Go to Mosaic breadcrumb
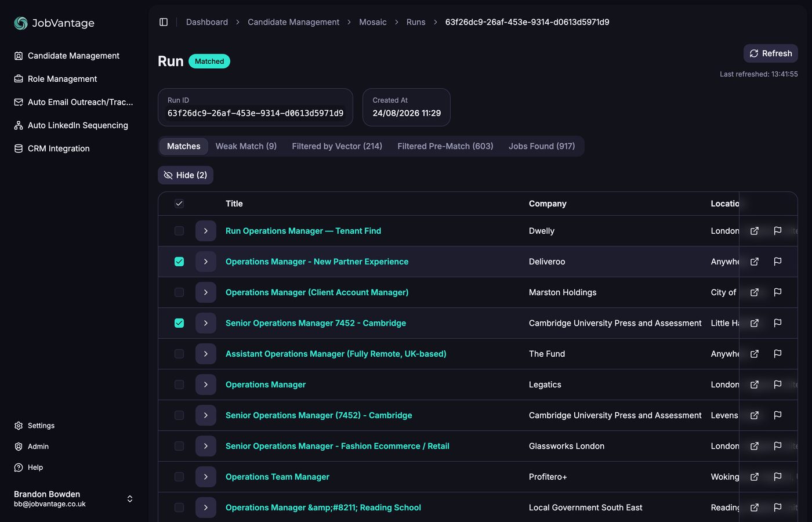Screen dimensions: 812x522 tap(373, 22)
